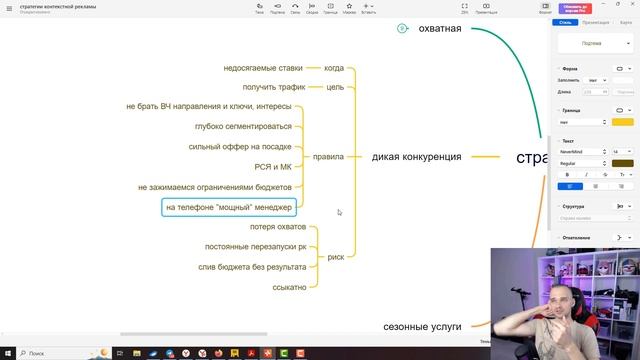Click the fill color swatch
This screenshot has height=360, width=640.
[623, 80]
